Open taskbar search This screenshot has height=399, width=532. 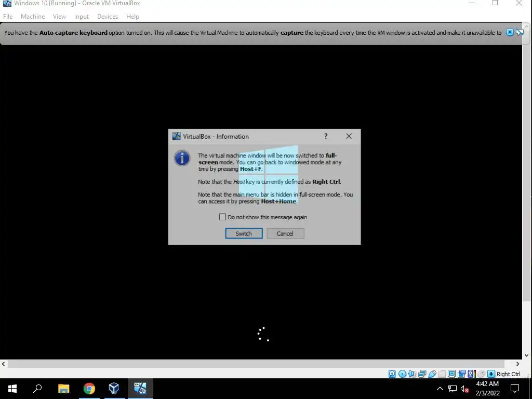click(x=37, y=389)
